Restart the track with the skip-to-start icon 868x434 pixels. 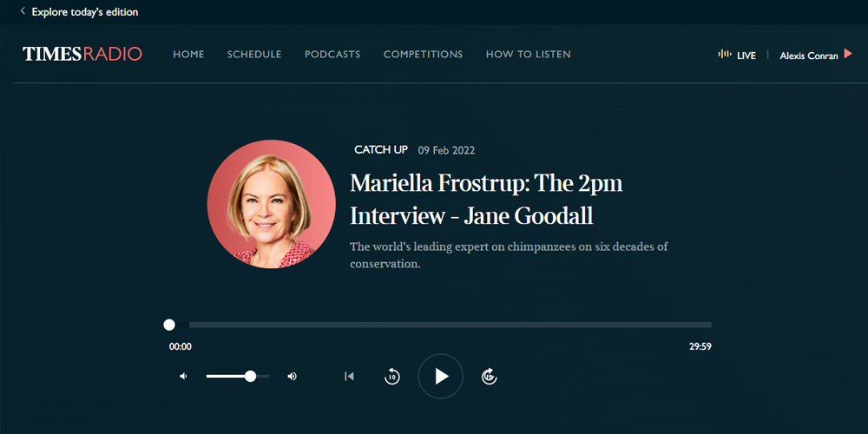[349, 377]
